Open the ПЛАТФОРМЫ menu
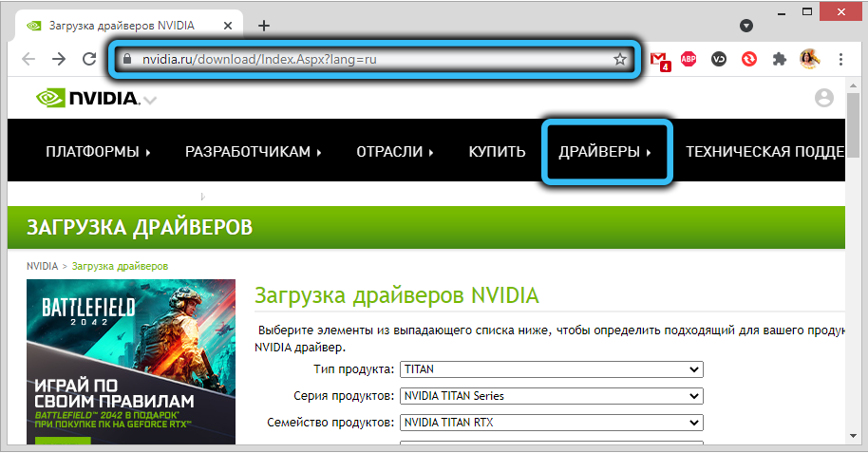 (x=98, y=152)
